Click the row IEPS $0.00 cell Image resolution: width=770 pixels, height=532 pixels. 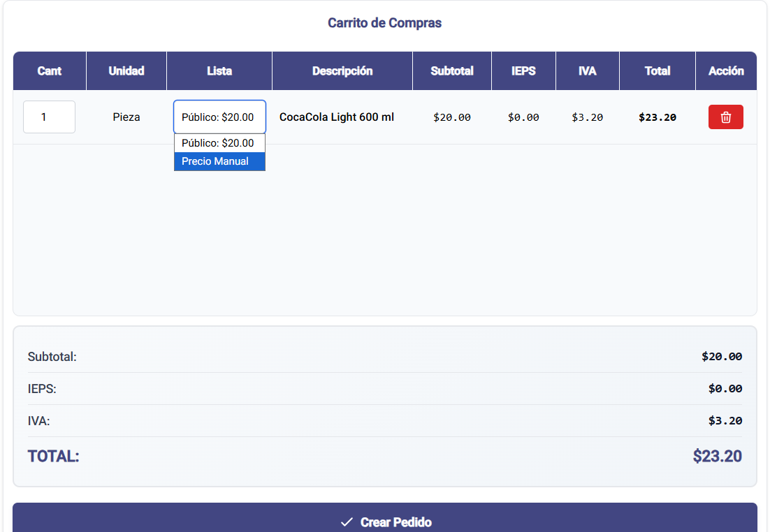pyautogui.click(x=523, y=117)
